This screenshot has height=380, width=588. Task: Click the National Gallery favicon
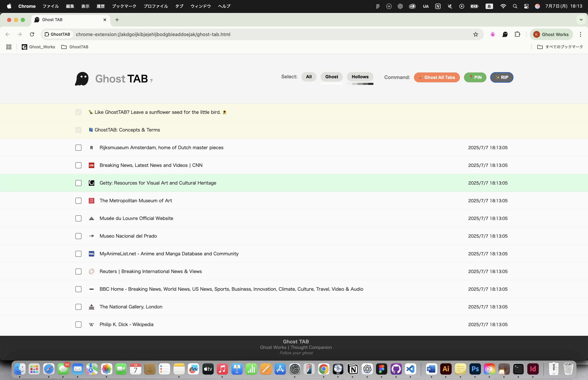92,307
